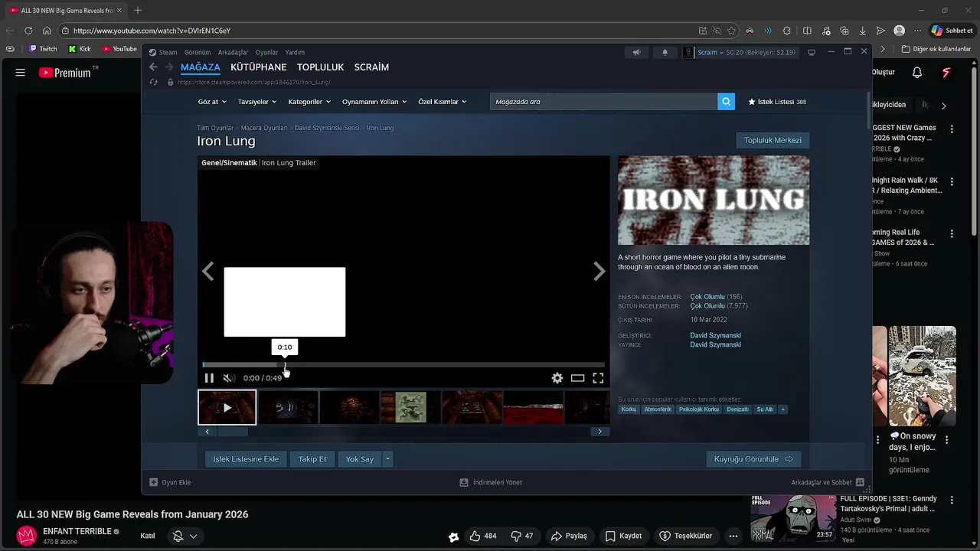980x551 pixels.
Task: Open trailer settings gear
Action: (557, 378)
